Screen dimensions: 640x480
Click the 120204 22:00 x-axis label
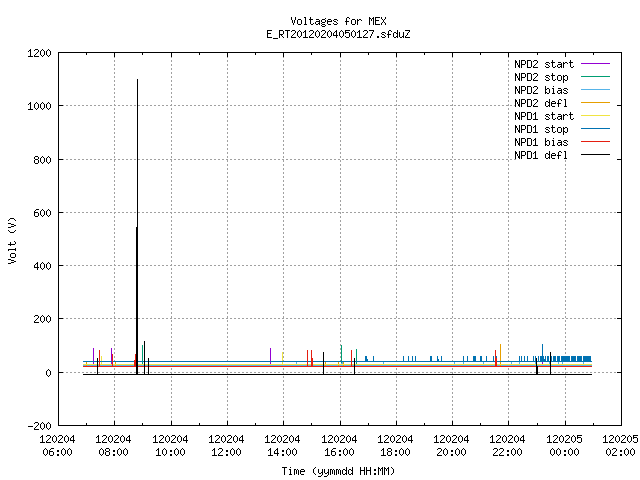pos(507,446)
